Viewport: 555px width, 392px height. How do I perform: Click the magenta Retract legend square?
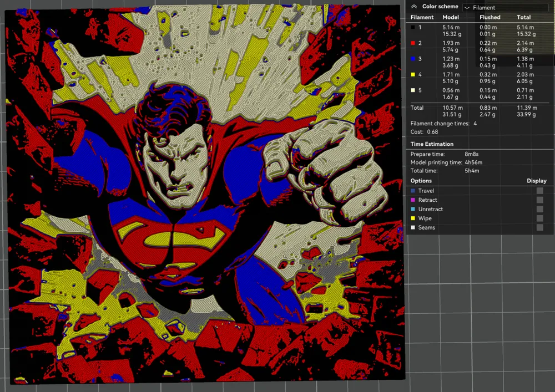[412, 200]
